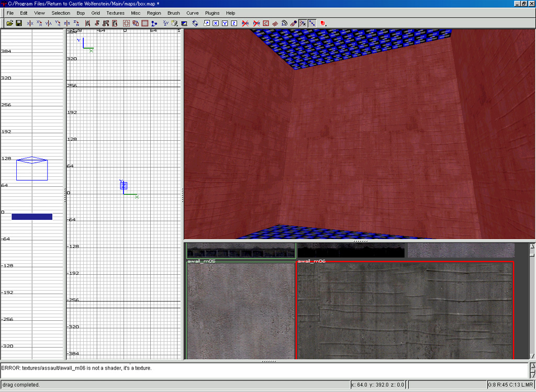Rotate the selection around the Z axis
Screen dimensions: 536x392
point(76,23)
